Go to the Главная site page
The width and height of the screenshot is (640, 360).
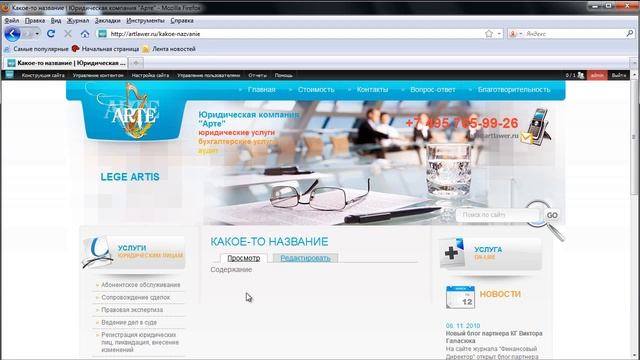point(262,89)
